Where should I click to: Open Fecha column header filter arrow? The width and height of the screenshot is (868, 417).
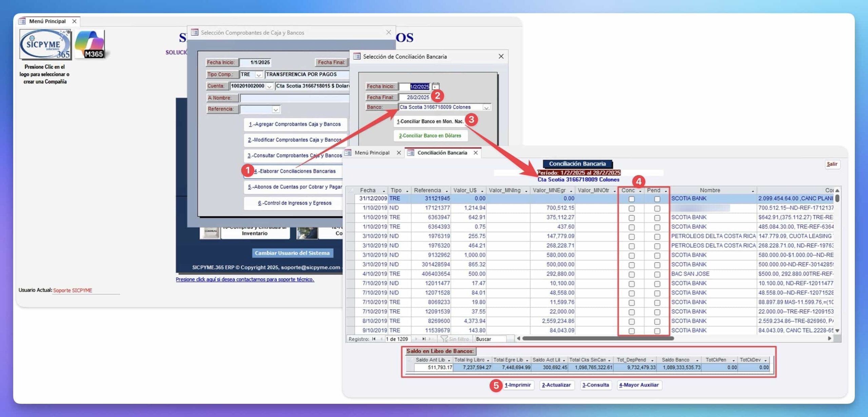[383, 191]
